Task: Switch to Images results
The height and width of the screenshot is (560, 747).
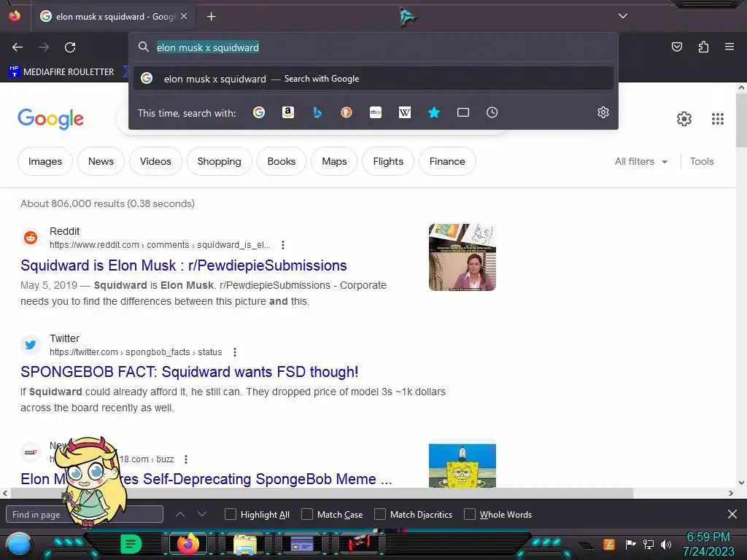Action: tap(44, 161)
